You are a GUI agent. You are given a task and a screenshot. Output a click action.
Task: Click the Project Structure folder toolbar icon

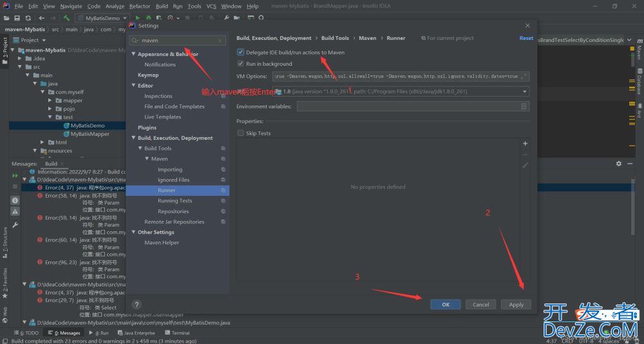coord(236,18)
